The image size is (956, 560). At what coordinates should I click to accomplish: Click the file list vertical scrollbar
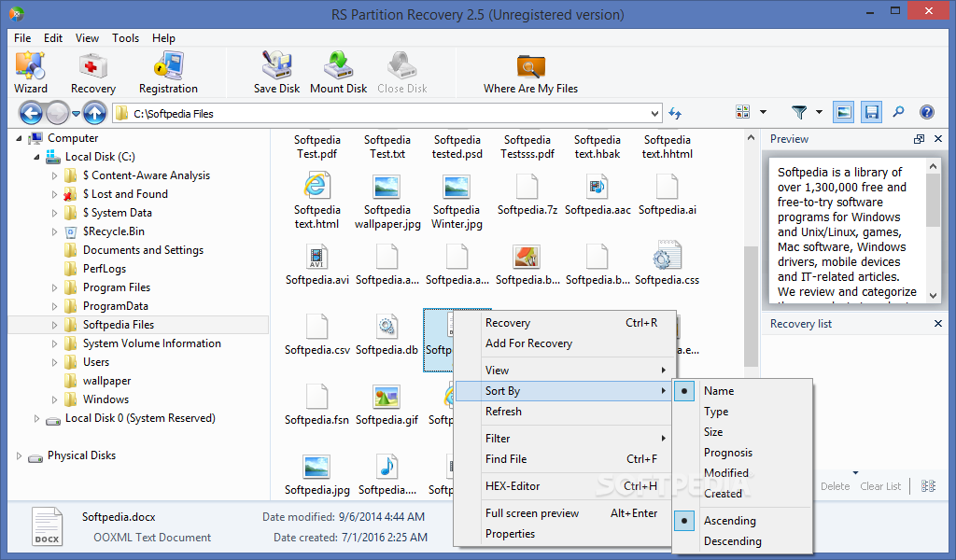point(751,308)
